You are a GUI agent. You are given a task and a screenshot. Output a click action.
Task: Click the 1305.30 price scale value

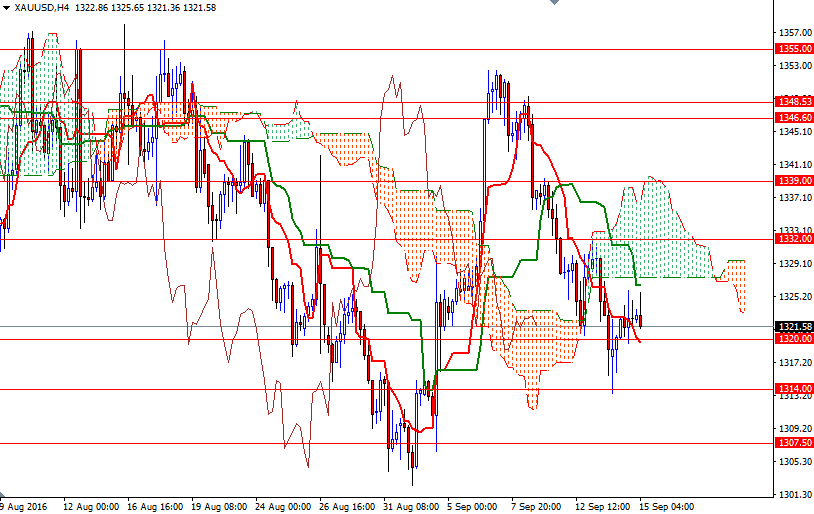coord(795,462)
